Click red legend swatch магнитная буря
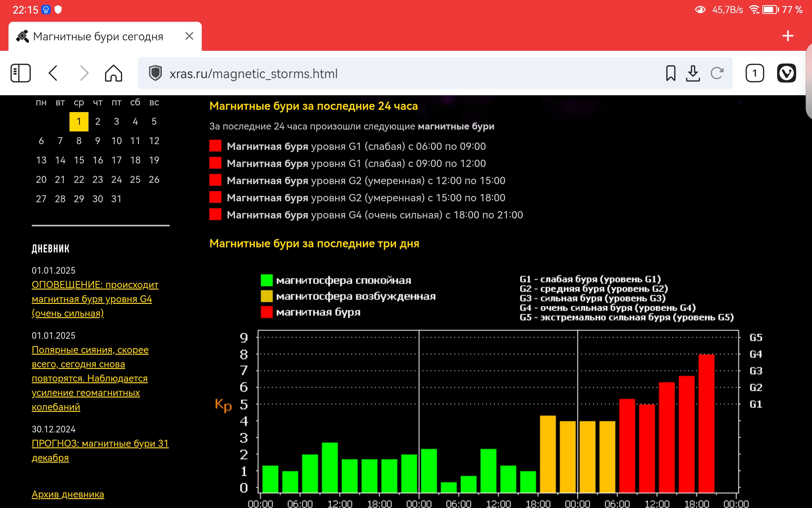Viewport: 812px width, 508px height. point(267,312)
